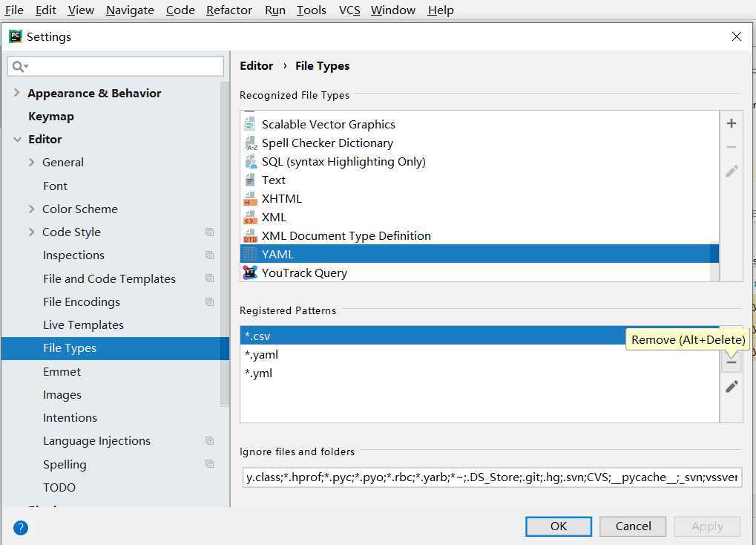Viewport: 756px width, 545px height.
Task: Click the XML DTD file type icon
Action: tap(250, 236)
